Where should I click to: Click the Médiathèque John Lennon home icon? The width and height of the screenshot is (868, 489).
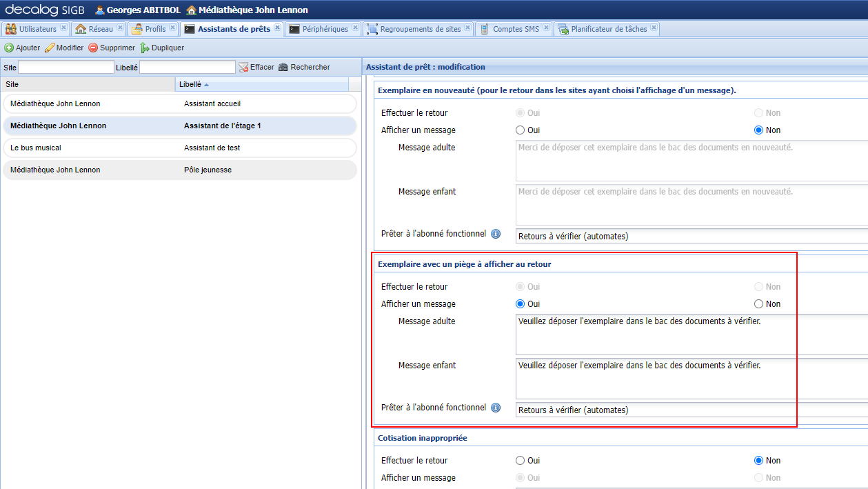point(191,10)
